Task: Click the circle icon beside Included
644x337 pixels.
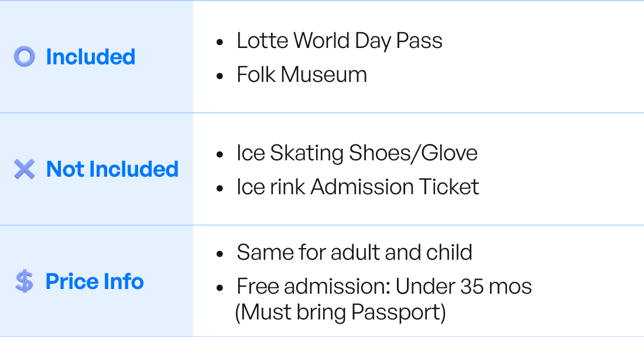Action: [x=25, y=57]
